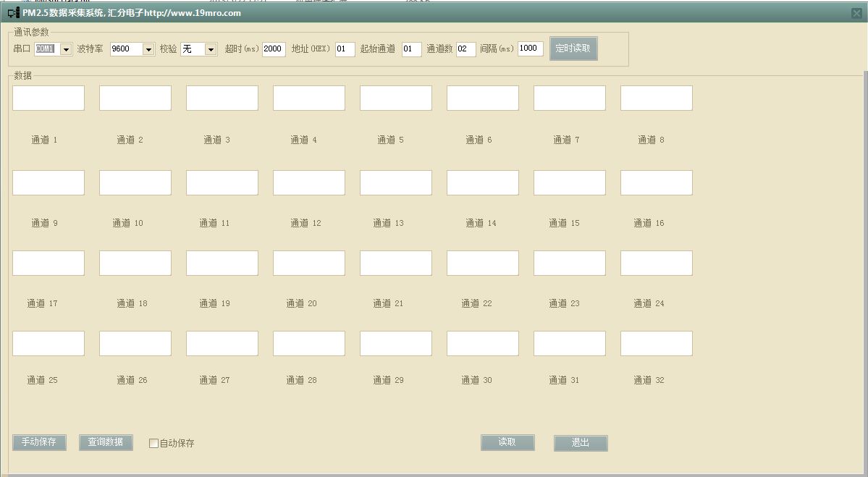Click the 超时(ms) field showing 2000

pyautogui.click(x=274, y=49)
